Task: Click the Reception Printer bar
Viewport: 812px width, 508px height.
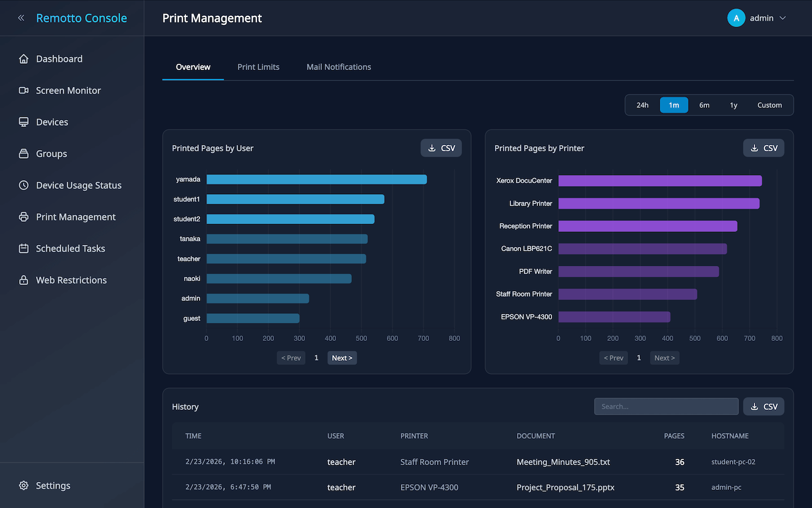Action: [648, 226]
